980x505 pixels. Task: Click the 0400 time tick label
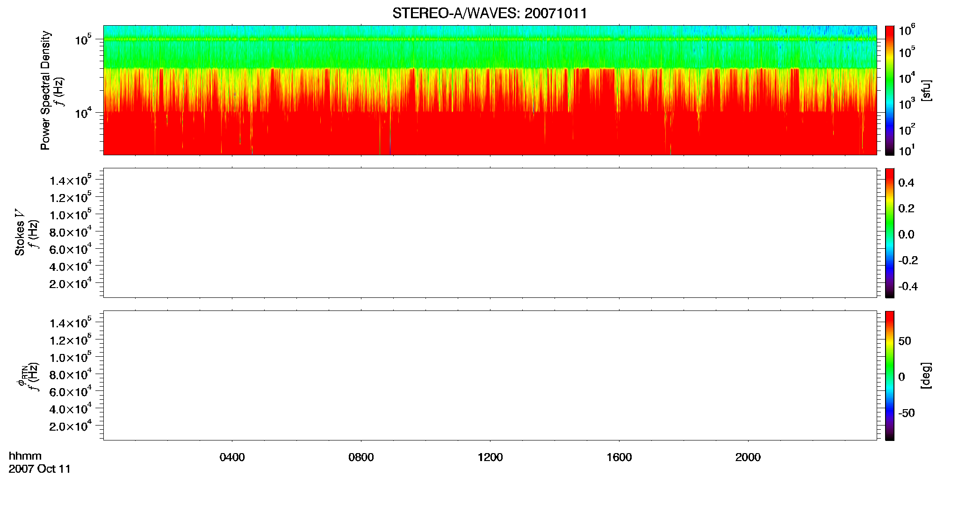232,457
